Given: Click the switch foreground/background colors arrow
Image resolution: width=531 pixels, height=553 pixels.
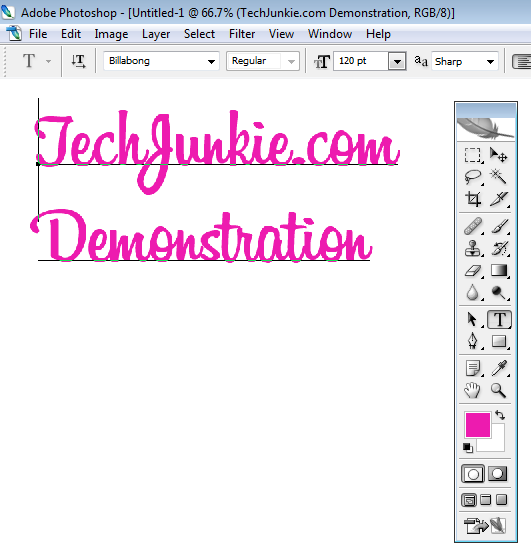Looking at the screenshot, I should coord(500,415).
